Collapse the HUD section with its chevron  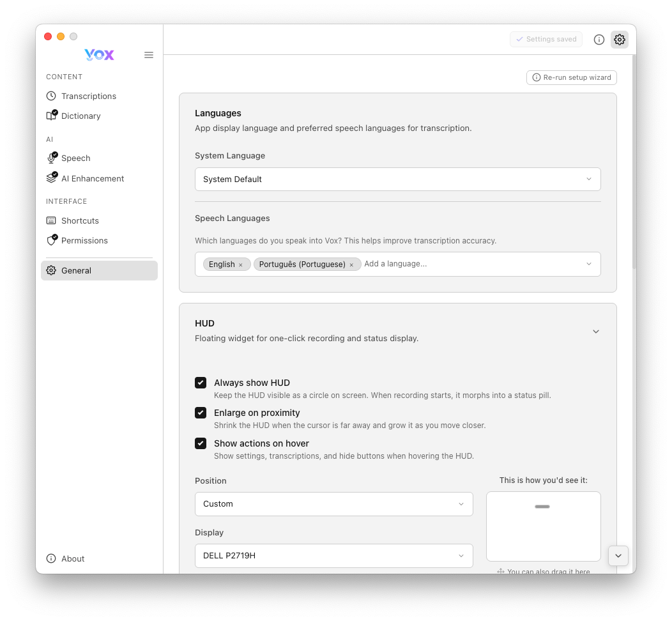[595, 332]
